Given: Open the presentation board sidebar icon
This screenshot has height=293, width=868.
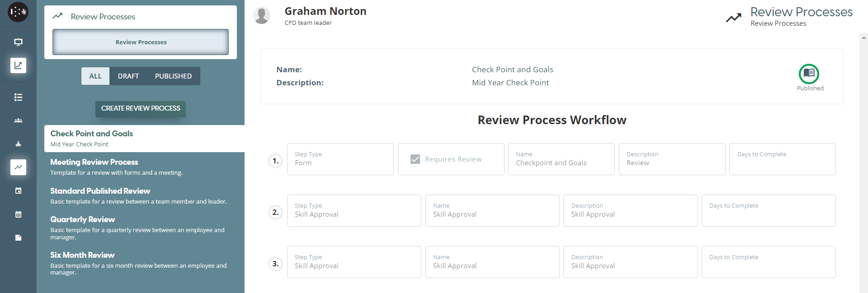Looking at the screenshot, I should 18,42.
